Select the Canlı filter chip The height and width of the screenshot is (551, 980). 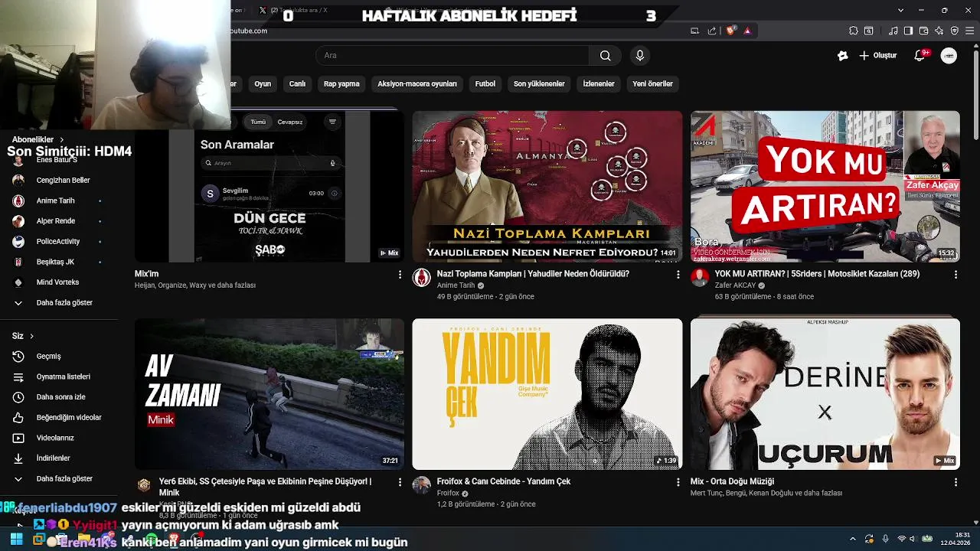click(x=297, y=83)
